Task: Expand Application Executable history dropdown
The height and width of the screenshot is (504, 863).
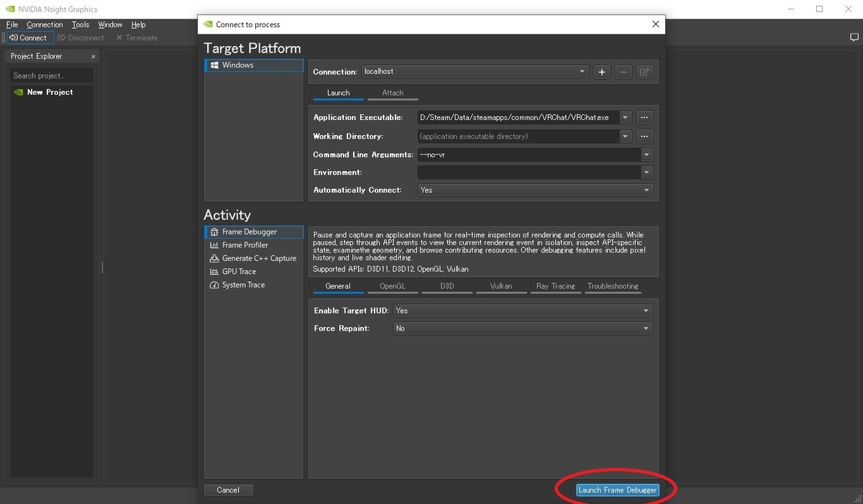Action: (625, 117)
